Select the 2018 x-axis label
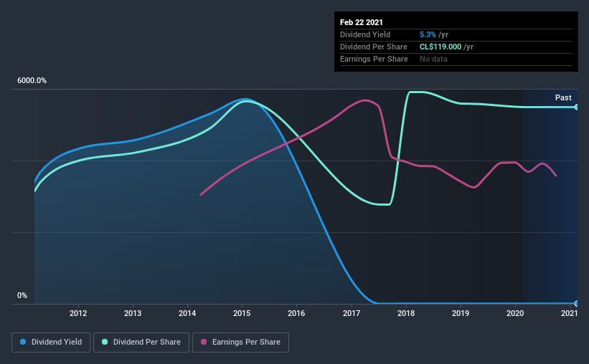The image size is (589, 364). pos(406,313)
